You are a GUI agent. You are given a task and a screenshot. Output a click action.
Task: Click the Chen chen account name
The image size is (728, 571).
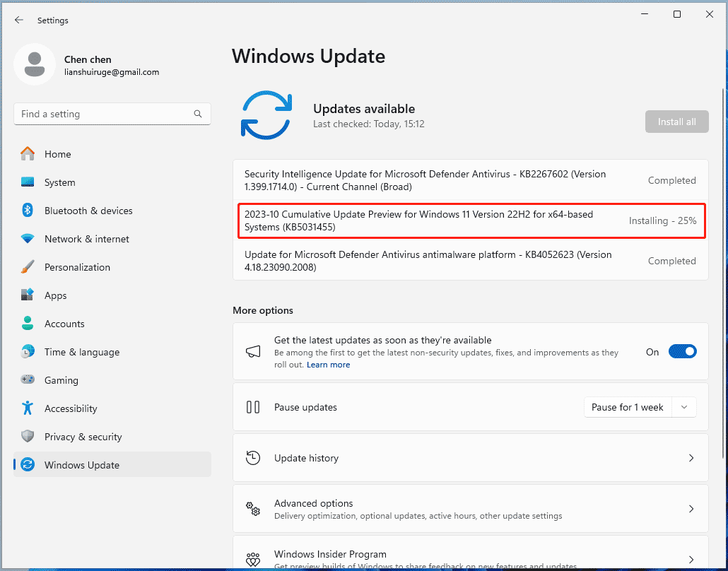point(88,59)
